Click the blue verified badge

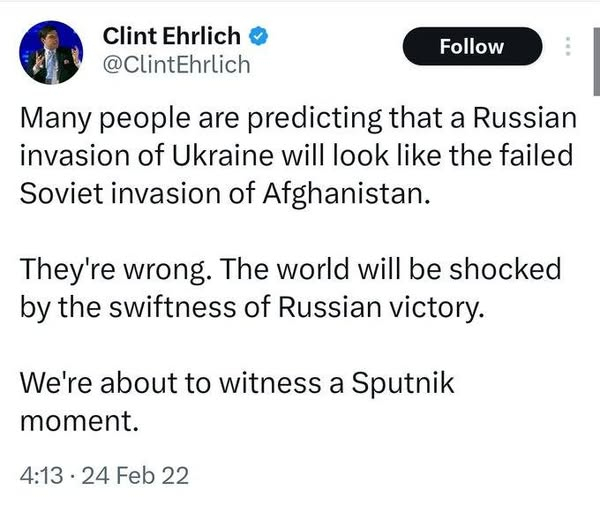point(257,38)
